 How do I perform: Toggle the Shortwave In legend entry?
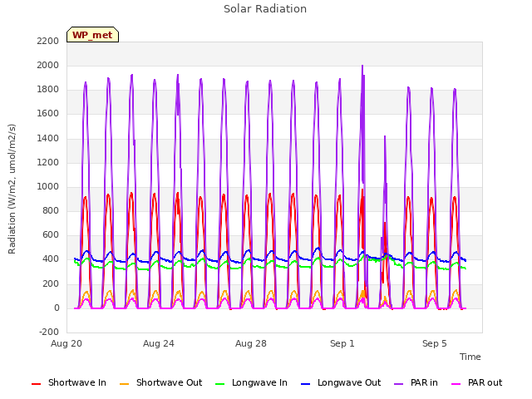pyautogui.click(x=69, y=382)
